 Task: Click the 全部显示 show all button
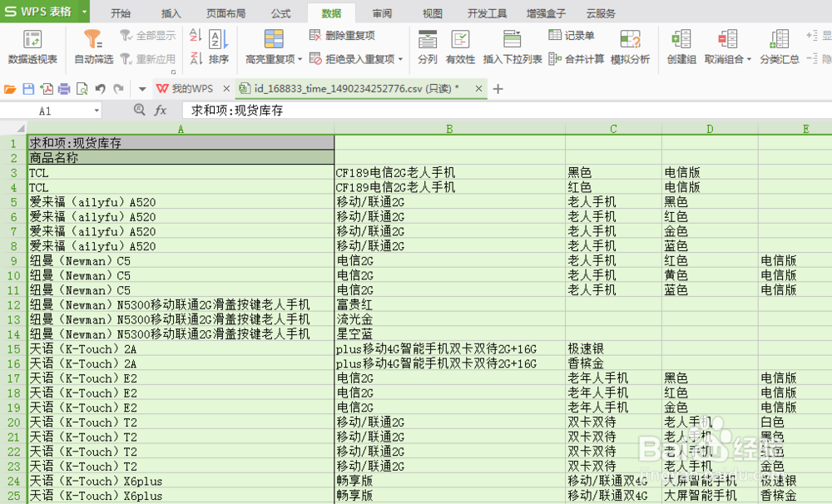147,36
